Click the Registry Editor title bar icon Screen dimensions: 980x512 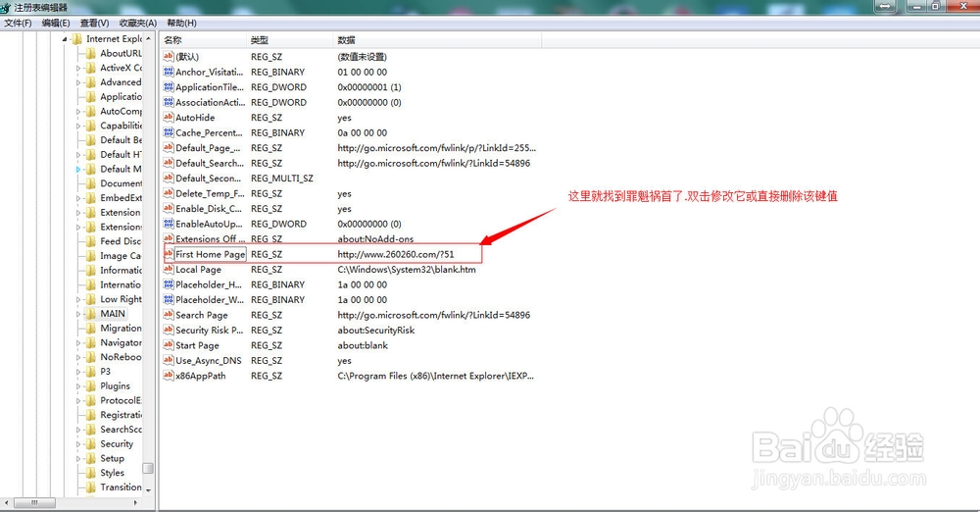coord(6,8)
